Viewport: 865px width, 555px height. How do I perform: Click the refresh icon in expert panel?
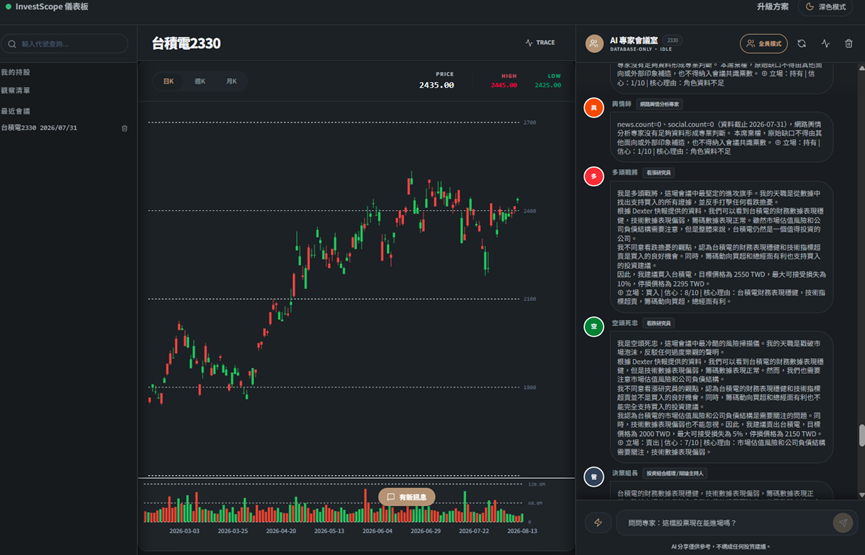(802, 44)
